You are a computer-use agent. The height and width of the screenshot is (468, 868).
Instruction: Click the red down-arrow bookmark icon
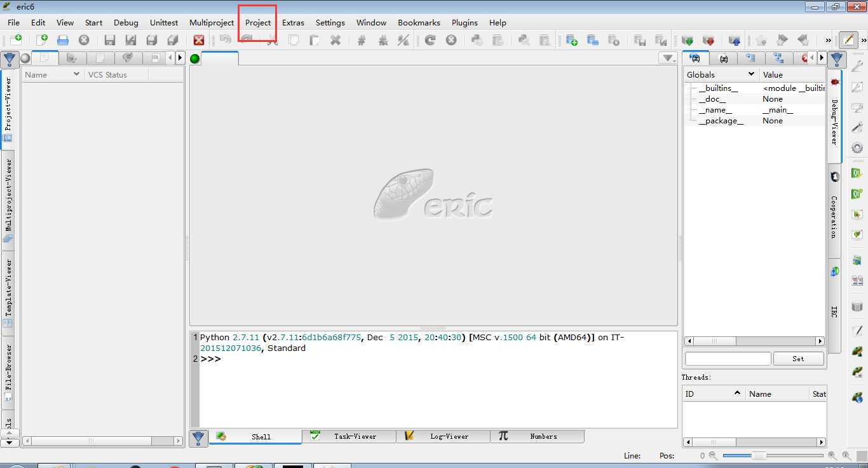[709, 40]
